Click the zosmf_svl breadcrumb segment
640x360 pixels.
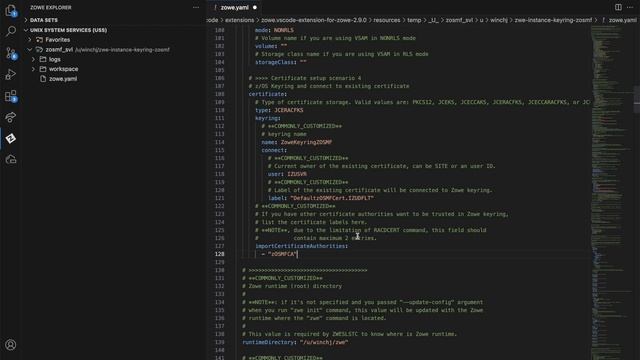[459, 20]
